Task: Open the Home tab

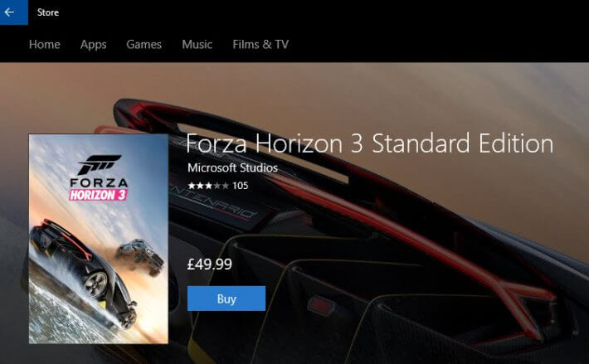Action: click(45, 44)
